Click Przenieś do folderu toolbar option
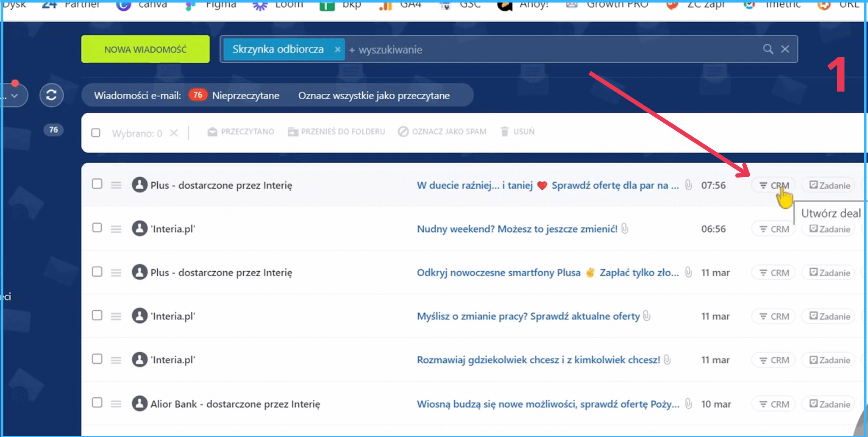The image size is (868, 437). (x=337, y=132)
